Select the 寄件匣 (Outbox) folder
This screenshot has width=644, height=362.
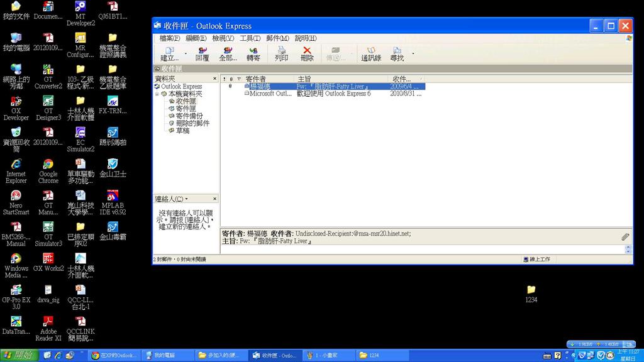click(182, 108)
